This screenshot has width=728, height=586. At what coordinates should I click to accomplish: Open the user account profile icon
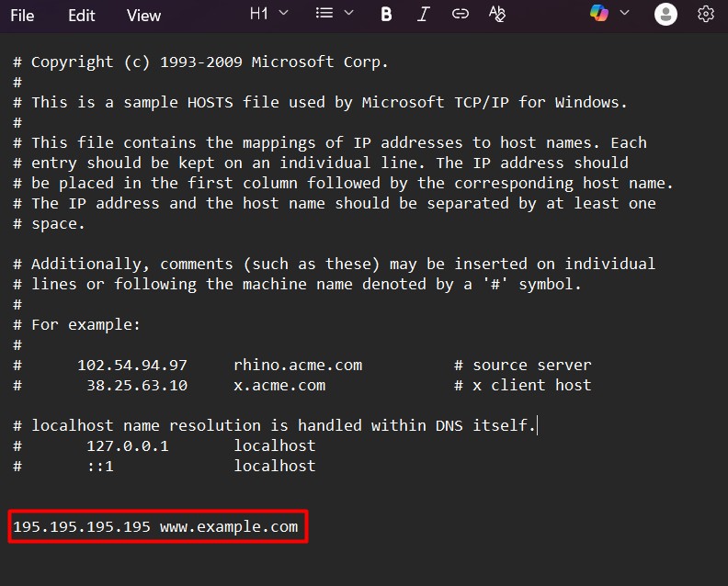pos(665,14)
